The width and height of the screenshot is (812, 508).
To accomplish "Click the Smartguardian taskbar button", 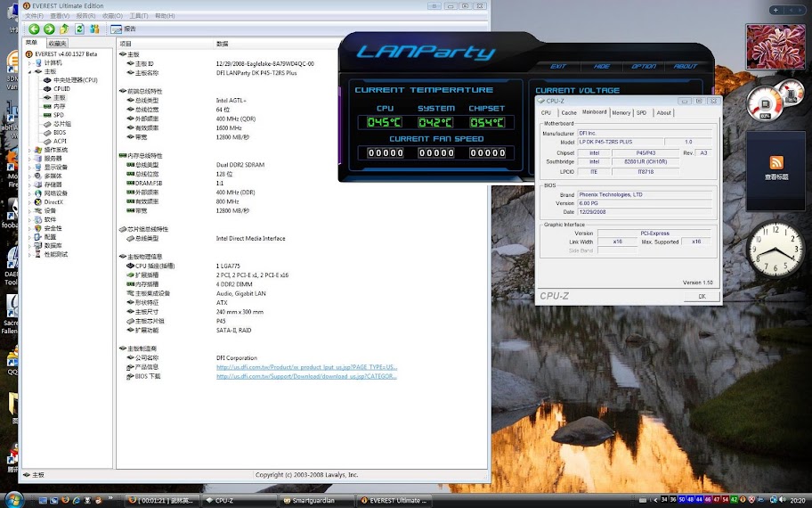I will (x=315, y=500).
